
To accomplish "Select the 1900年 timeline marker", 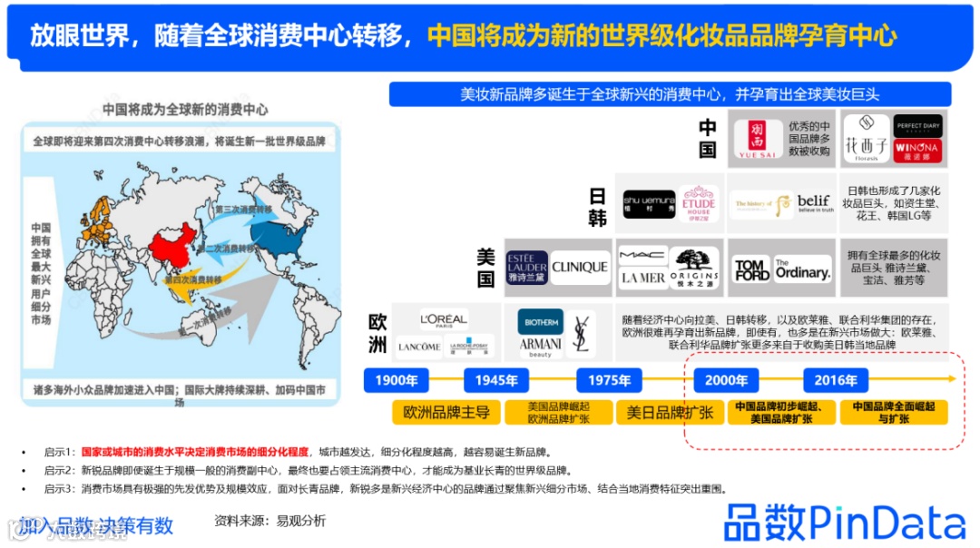I will coord(397,380).
